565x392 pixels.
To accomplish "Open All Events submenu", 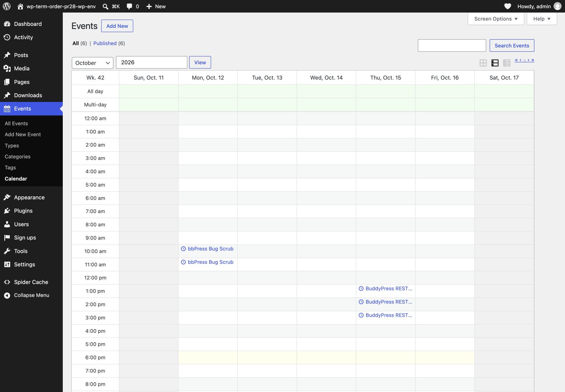I will pos(16,123).
